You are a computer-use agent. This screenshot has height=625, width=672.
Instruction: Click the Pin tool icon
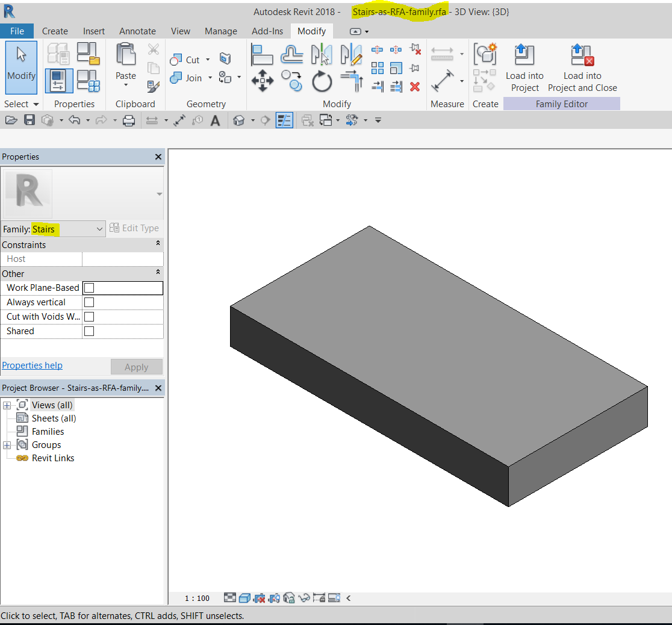pos(414,68)
